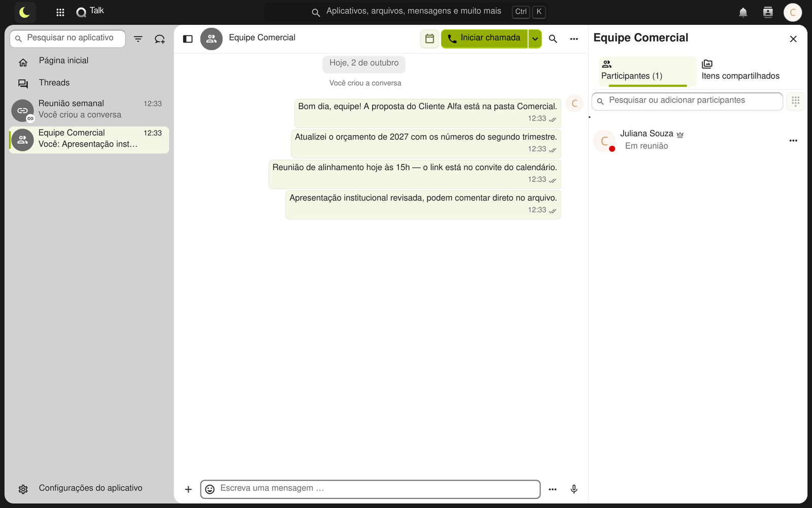Open the dialpad icon near participant search
Viewport: 812px width, 508px height.
(x=795, y=101)
